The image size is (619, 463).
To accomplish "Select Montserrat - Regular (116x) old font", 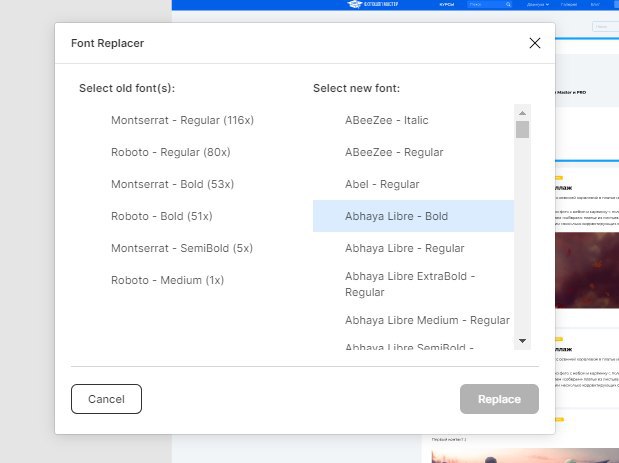I will (182, 120).
